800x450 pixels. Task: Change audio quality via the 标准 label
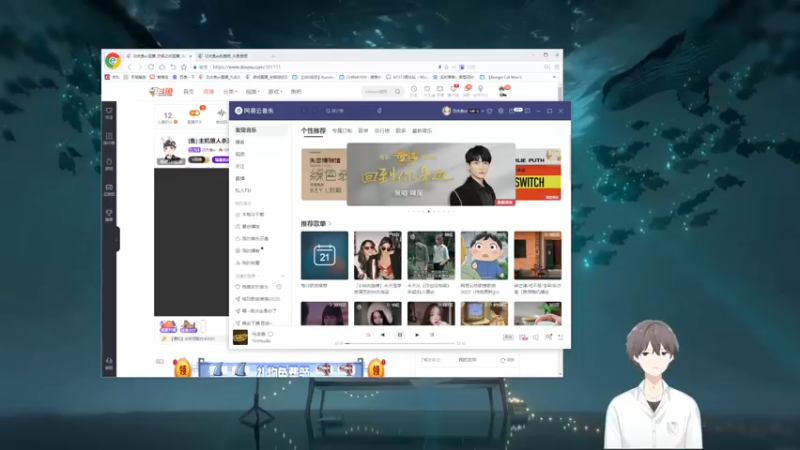tap(508, 337)
